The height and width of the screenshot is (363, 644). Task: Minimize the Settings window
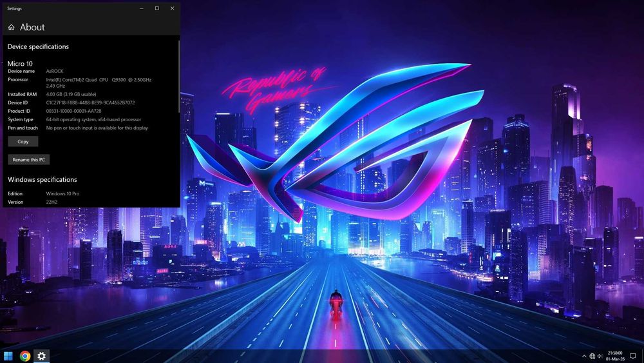coord(141,8)
